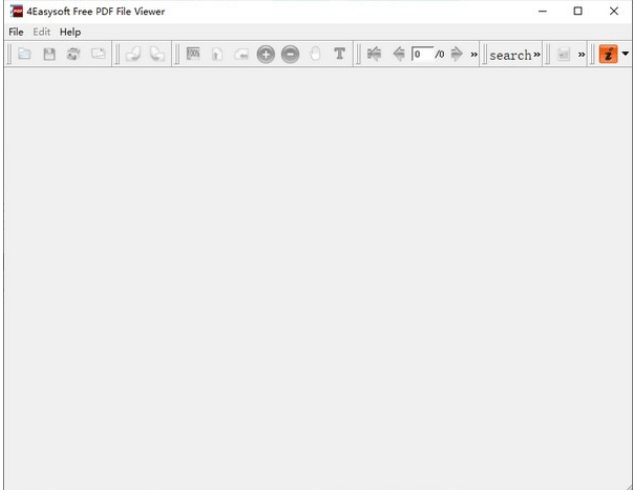Expand hidden navigation toolbar items chevron

(474, 54)
